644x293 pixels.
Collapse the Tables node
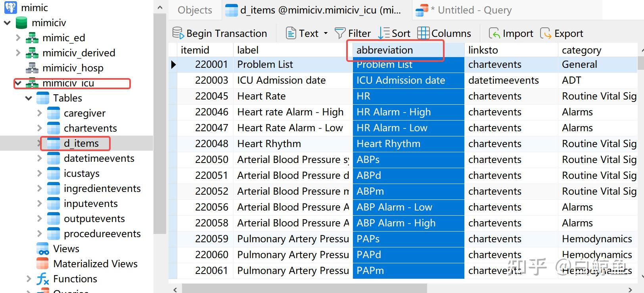(29, 98)
